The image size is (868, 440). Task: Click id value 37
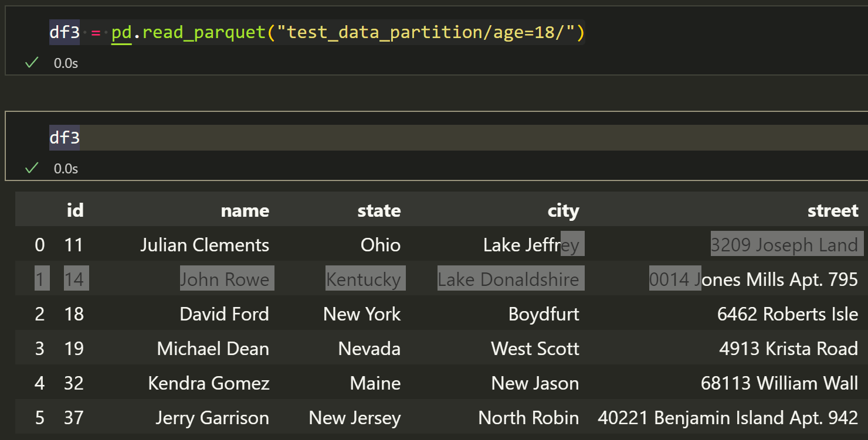pos(74,417)
